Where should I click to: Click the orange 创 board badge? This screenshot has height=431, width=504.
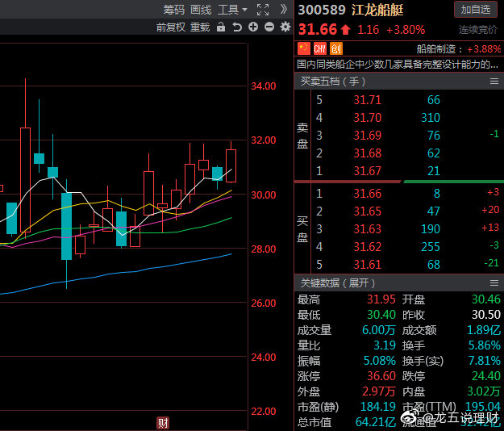335,48
